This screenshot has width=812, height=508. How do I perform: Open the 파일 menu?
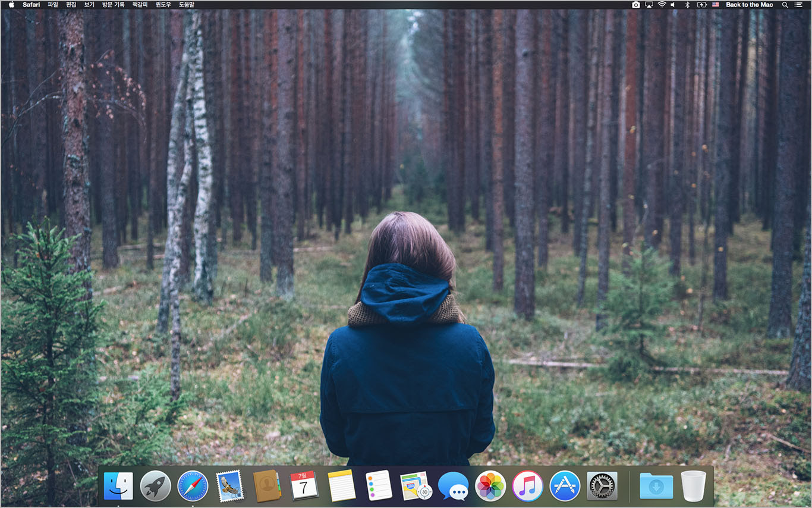coord(53,5)
